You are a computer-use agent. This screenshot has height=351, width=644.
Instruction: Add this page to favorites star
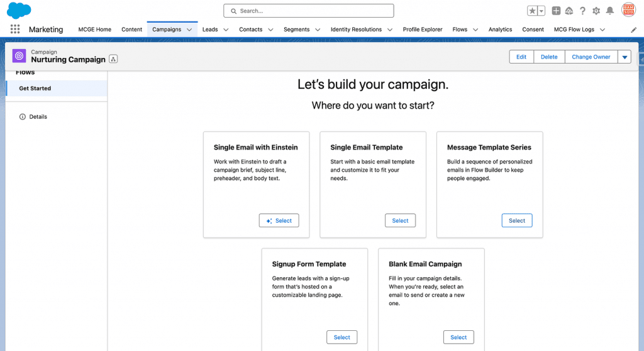click(x=532, y=11)
